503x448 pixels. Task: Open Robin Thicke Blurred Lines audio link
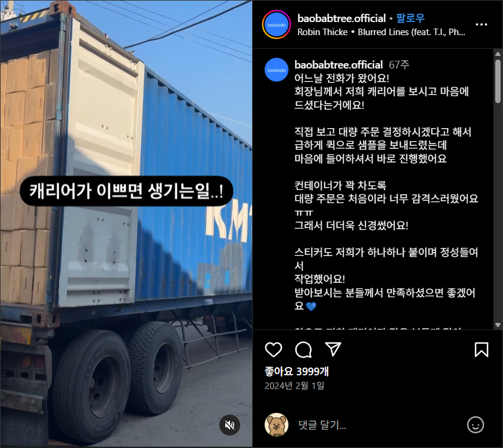pyautogui.click(x=381, y=32)
